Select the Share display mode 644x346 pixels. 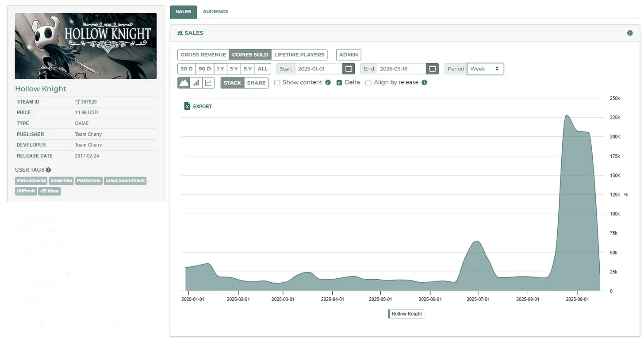[257, 83]
